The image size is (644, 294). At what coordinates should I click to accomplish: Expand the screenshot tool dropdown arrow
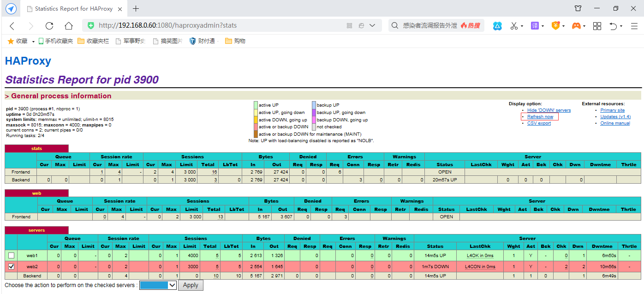(x=522, y=26)
